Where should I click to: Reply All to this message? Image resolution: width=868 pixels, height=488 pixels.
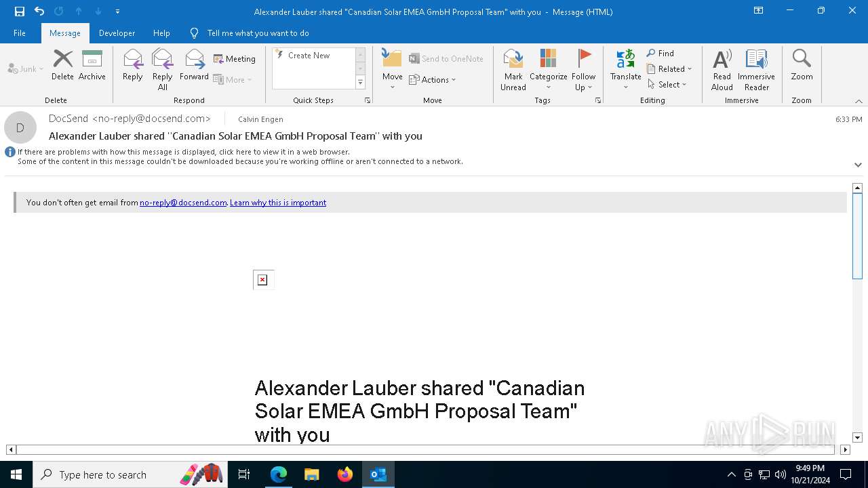pos(163,69)
